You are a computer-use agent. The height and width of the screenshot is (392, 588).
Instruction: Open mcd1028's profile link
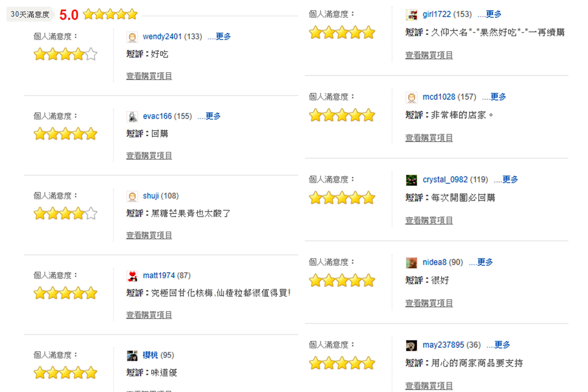pos(439,97)
